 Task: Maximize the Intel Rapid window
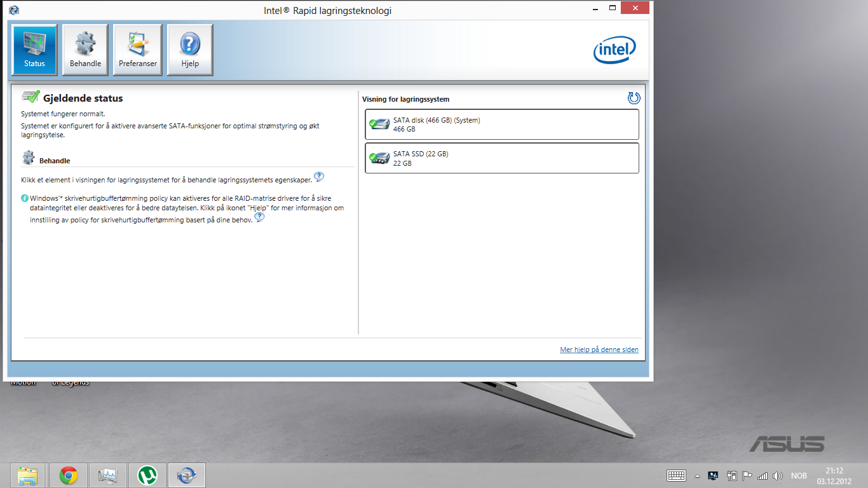613,8
